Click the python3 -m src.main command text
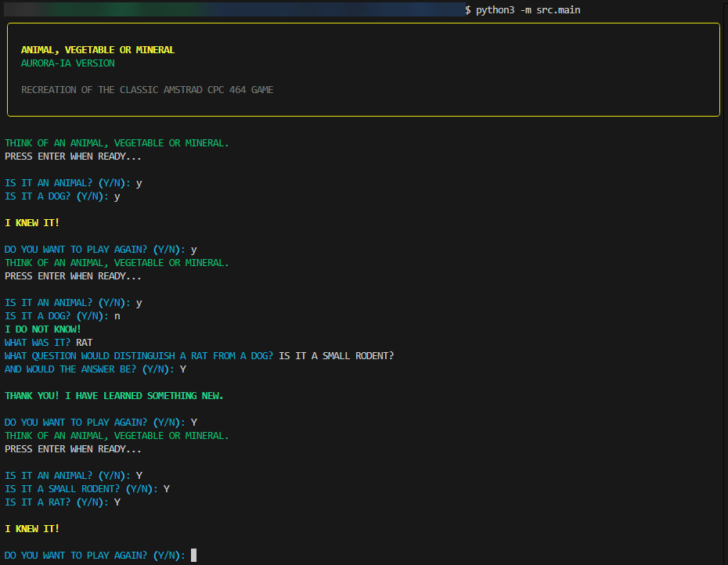This screenshot has height=565, width=728. coord(528,9)
